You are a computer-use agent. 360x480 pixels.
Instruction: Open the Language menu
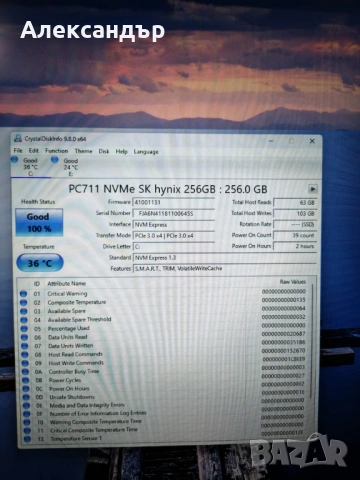point(146,152)
